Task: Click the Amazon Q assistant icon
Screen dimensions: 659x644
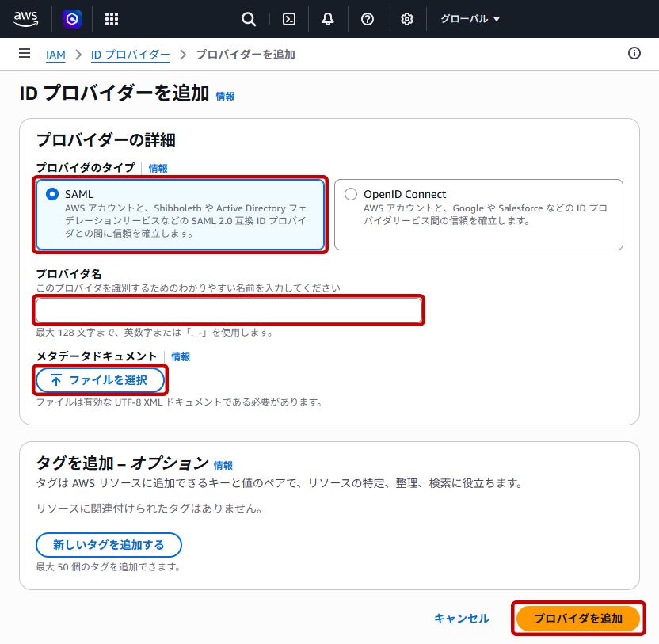Action: 72,19
